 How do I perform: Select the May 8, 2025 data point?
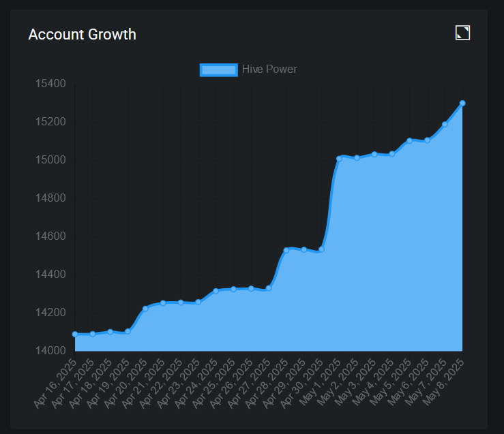462,103
